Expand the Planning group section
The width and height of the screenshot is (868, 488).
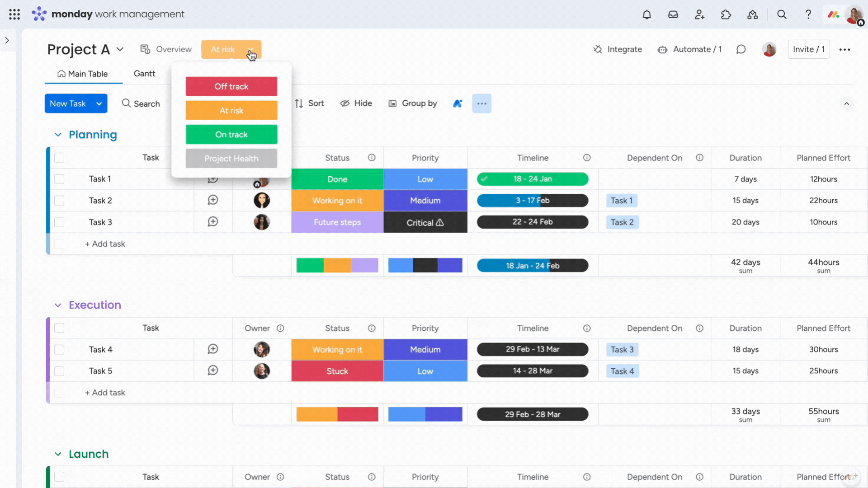click(x=58, y=134)
